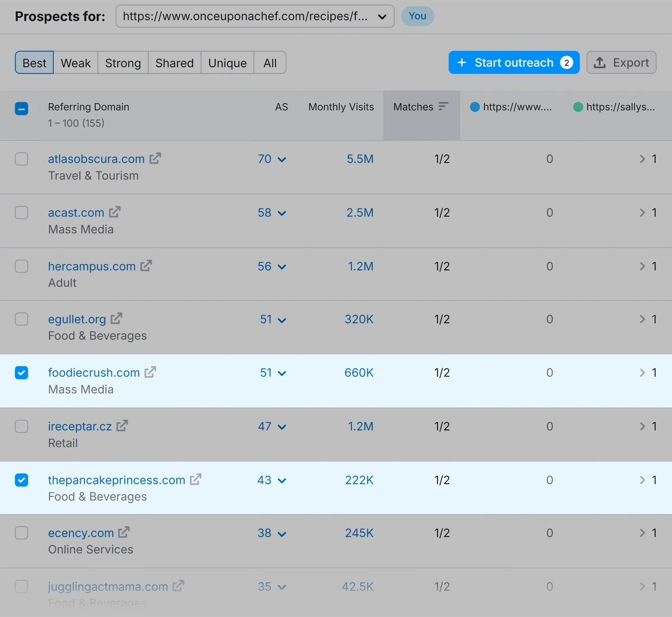The width and height of the screenshot is (672, 617).
Task: Open acast.com external link icon
Action: (115, 212)
